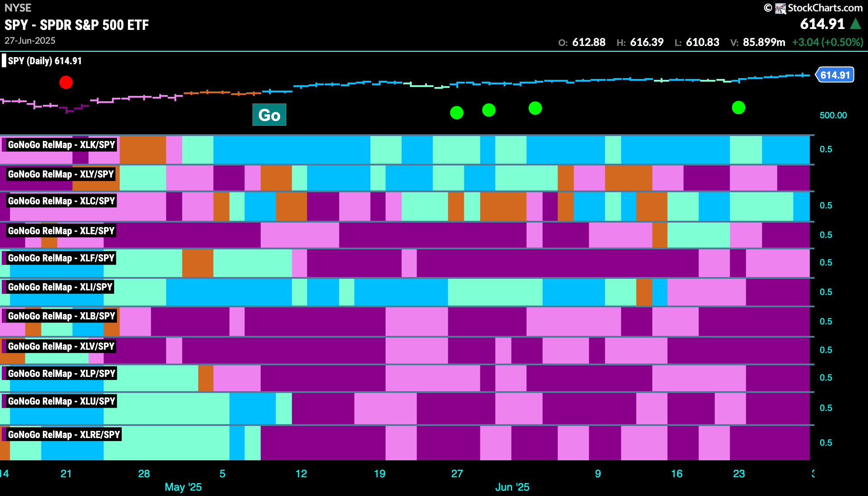This screenshot has width=868, height=496.
Task: Click the "21" date axis label
Action: pyautogui.click(x=66, y=473)
